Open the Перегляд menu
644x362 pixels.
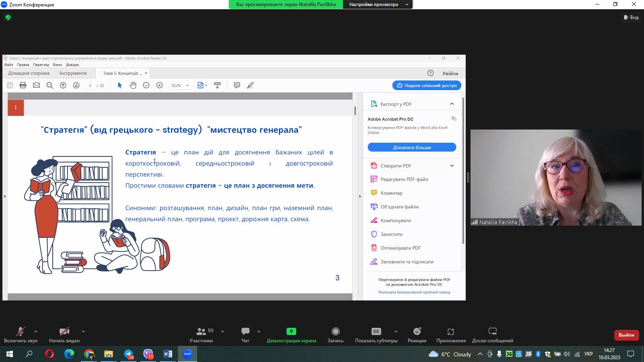point(41,65)
